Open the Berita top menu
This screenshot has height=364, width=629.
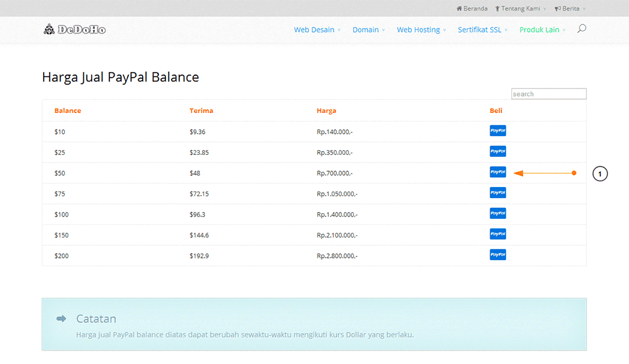point(570,9)
